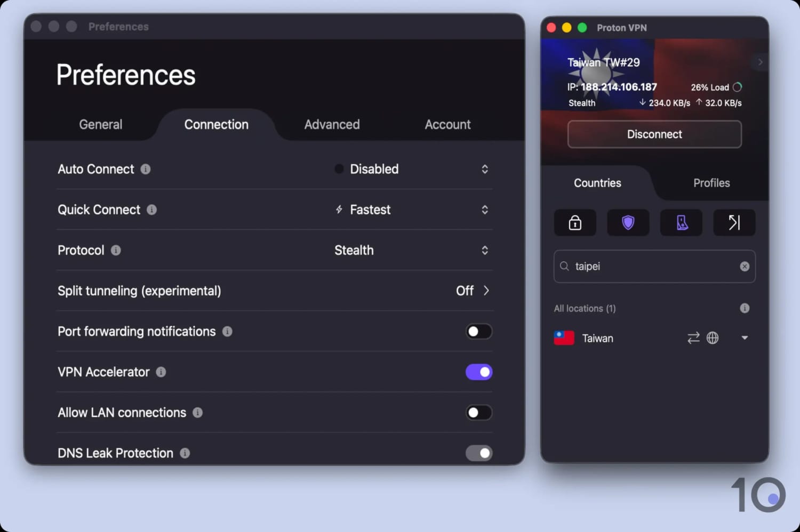Open Protocol dropdown showing Stealth
Image resolution: width=800 pixels, height=532 pixels.
411,250
